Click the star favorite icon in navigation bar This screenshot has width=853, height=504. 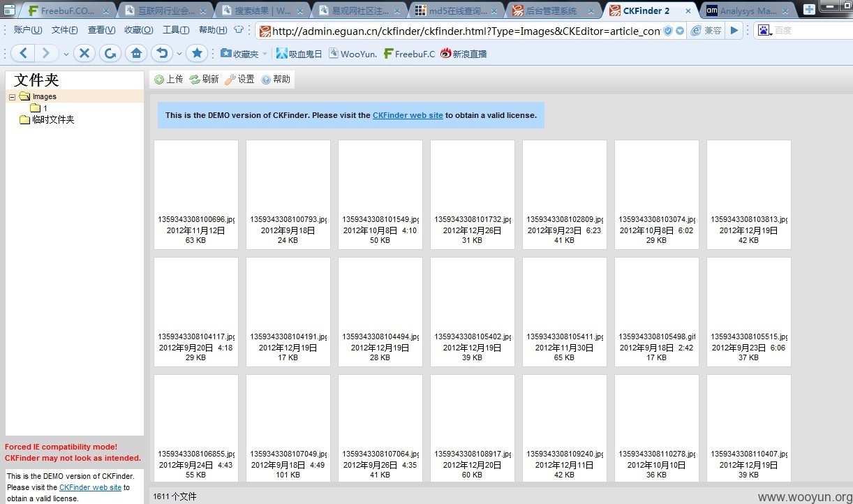point(197,53)
